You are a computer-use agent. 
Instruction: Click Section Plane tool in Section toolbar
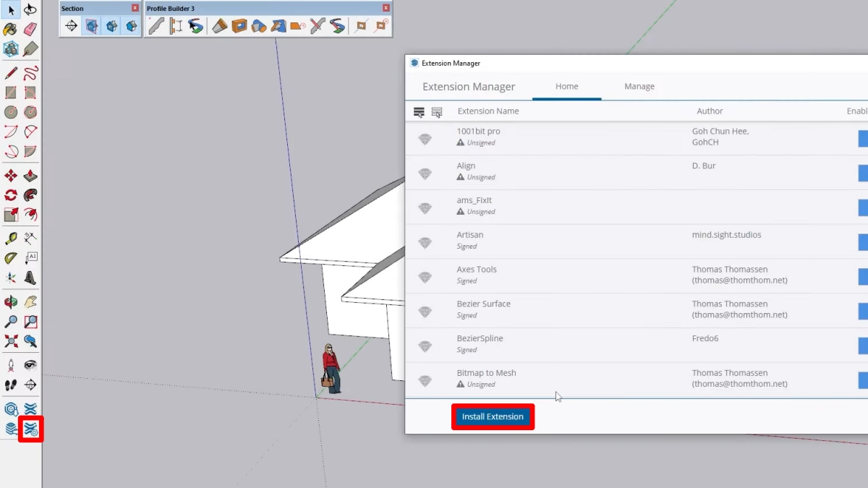tap(71, 26)
